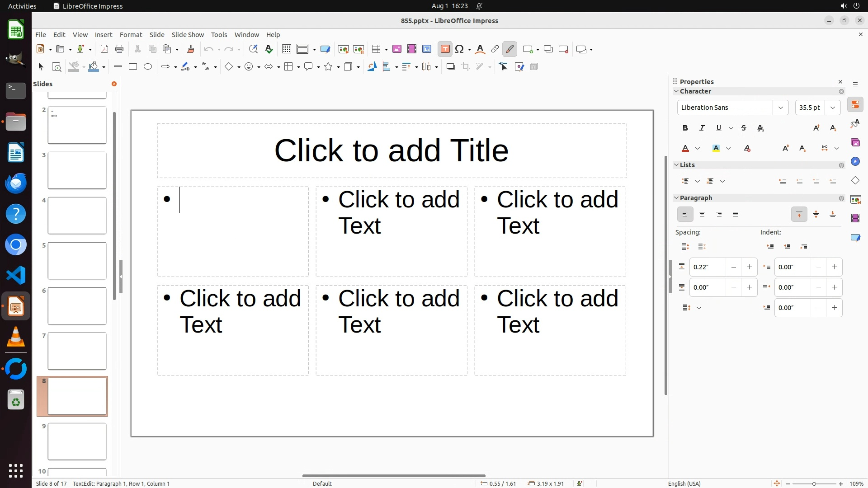Viewport: 868px width, 488px height.
Task: Select slide 5 thumbnail
Action: pos(77,261)
